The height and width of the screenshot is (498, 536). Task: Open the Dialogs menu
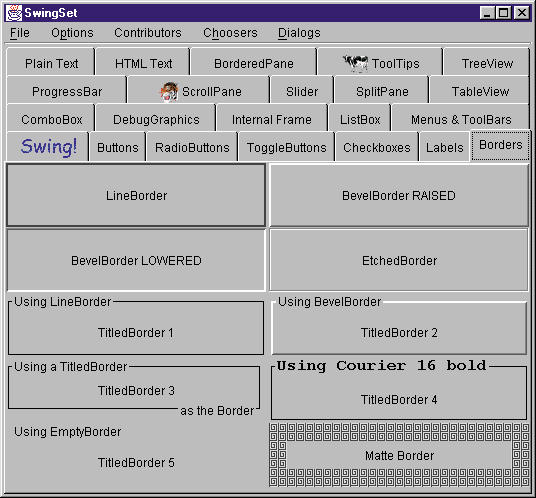pyautogui.click(x=299, y=33)
